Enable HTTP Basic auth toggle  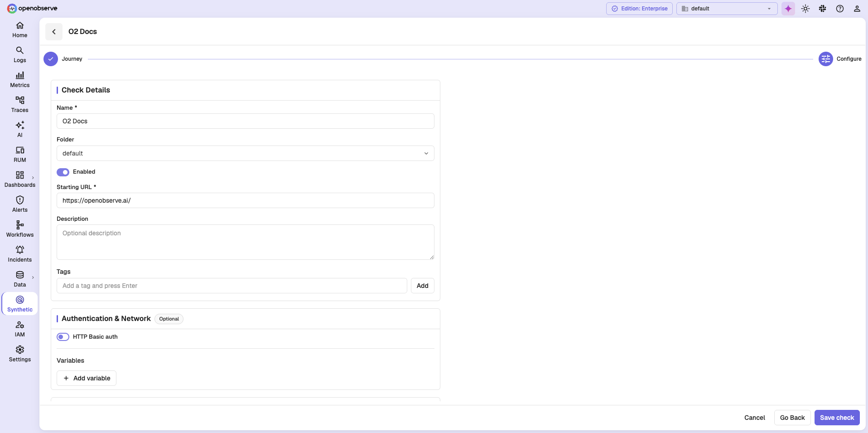tap(63, 337)
